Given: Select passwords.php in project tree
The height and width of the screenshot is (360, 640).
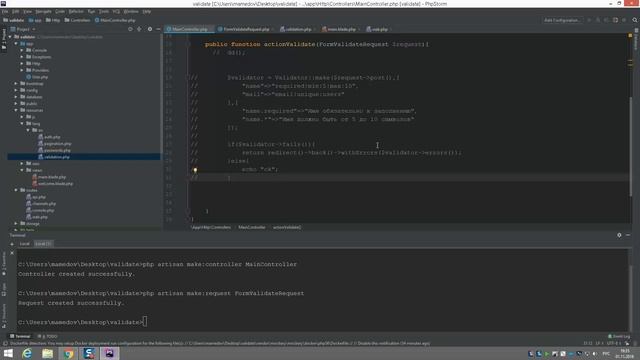Looking at the screenshot, I should coord(54,150).
